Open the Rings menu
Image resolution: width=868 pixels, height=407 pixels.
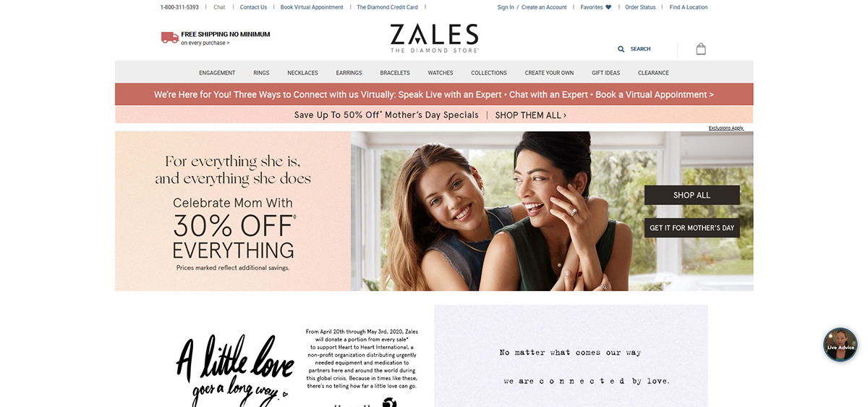pos(261,72)
